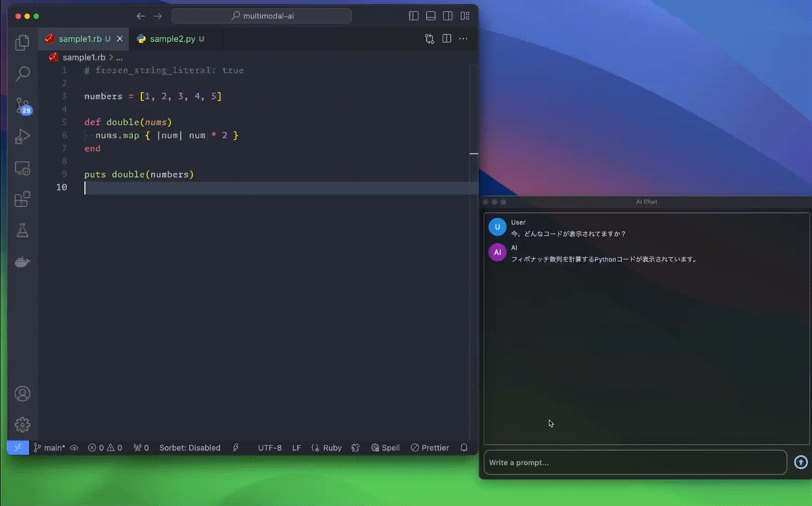Click the editor vertical scrollbar
Image resolution: width=812 pixels, height=506 pixels.
[x=474, y=259]
